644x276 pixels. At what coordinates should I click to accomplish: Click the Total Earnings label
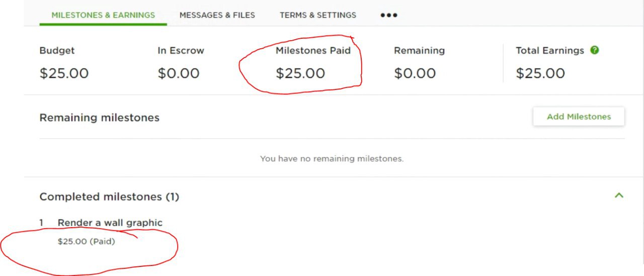(x=550, y=50)
